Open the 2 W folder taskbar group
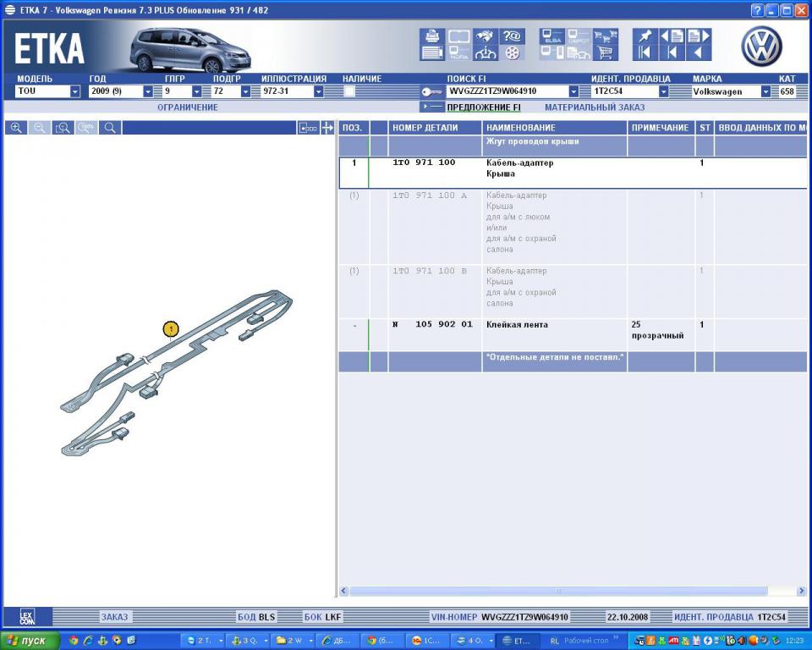This screenshot has height=650, width=812. (x=294, y=641)
